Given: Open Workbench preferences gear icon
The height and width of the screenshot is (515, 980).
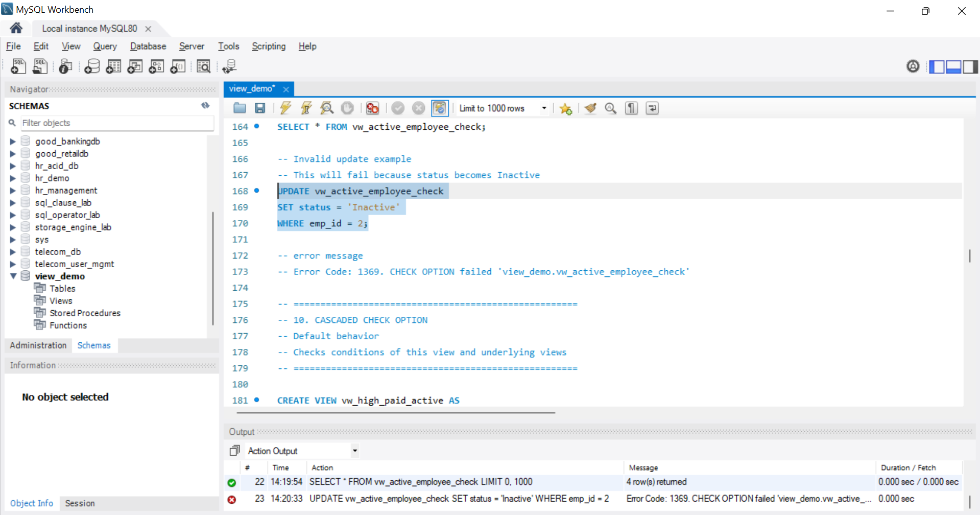Looking at the screenshot, I should (913, 66).
